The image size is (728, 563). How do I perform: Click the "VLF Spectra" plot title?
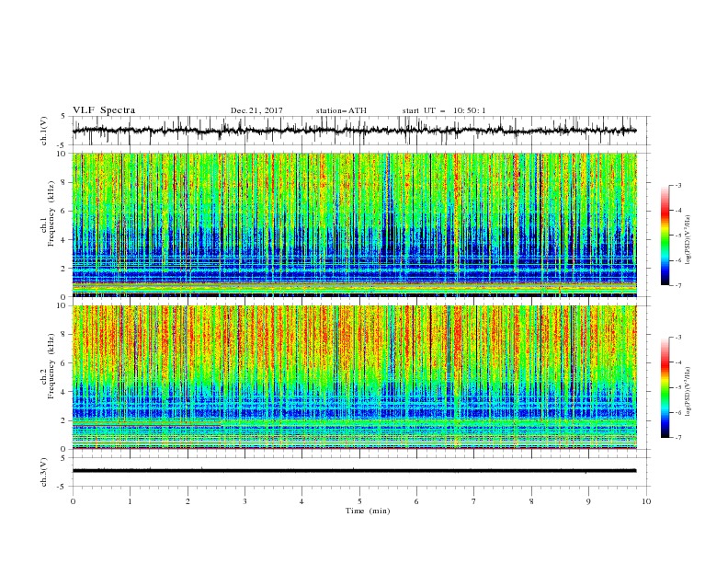click(x=104, y=110)
